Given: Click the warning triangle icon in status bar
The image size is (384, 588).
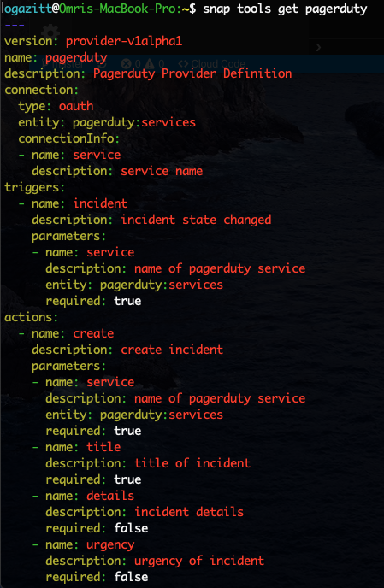Looking at the screenshot, I should click(150, 64).
